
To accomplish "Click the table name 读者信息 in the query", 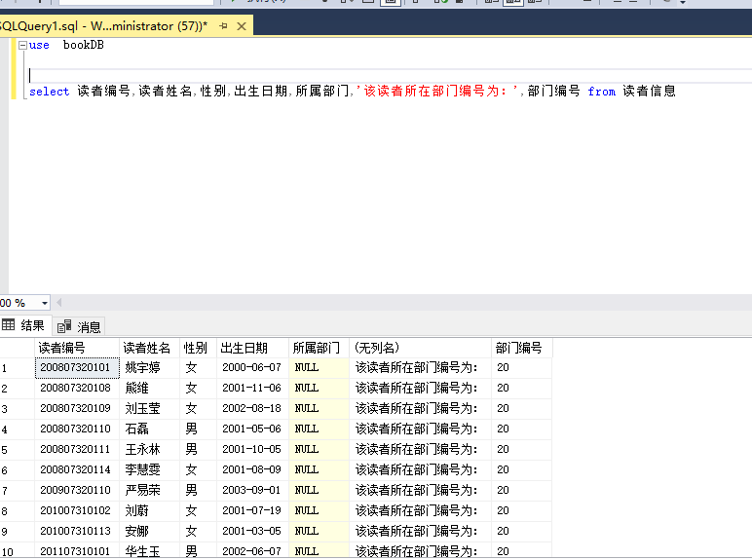I will pyautogui.click(x=650, y=92).
